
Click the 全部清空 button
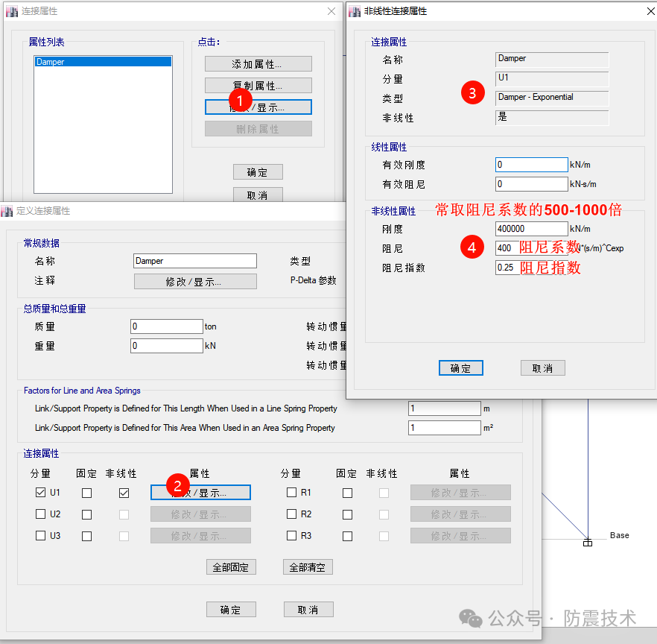308,566
